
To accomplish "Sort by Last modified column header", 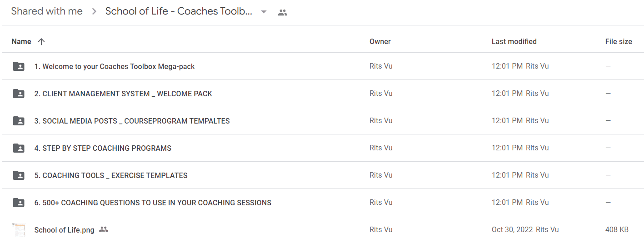I will click(x=514, y=41).
